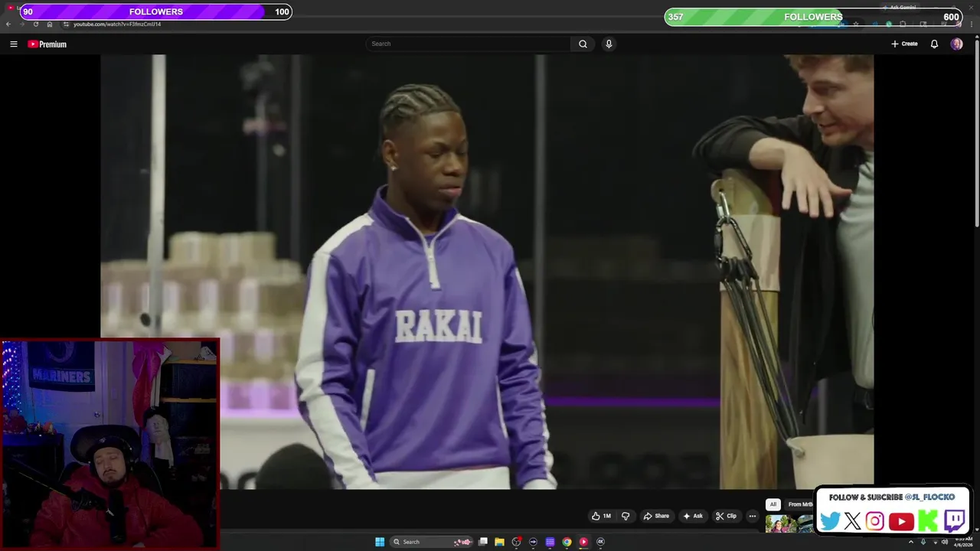980x551 pixels.
Task: Dislike the video with the thumbs-down button
Action: [x=626, y=516]
